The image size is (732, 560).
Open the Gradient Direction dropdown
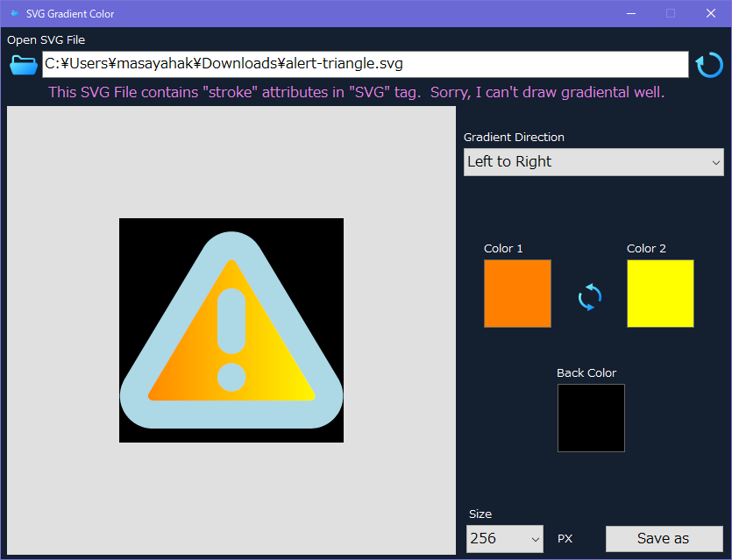click(x=593, y=162)
